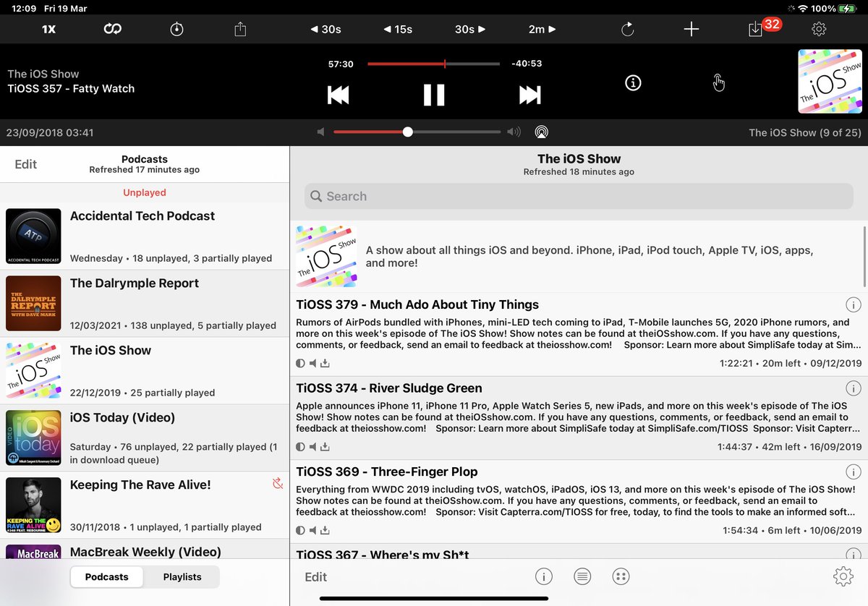Tap Edit below the episode list
This screenshot has height=606, width=868.
pyautogui.click(x=315, y=577)
